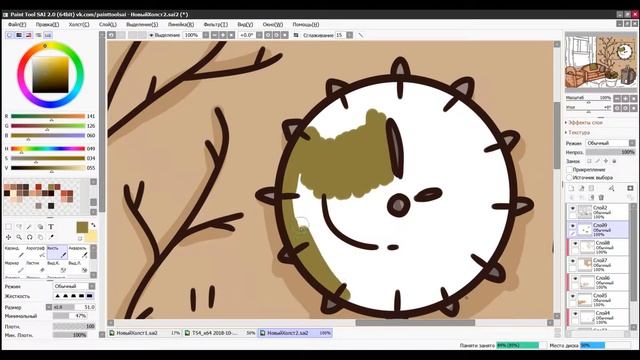Expand the Эффекты слоя section
This screenshot has height=360, width=640.
(584, 122)
